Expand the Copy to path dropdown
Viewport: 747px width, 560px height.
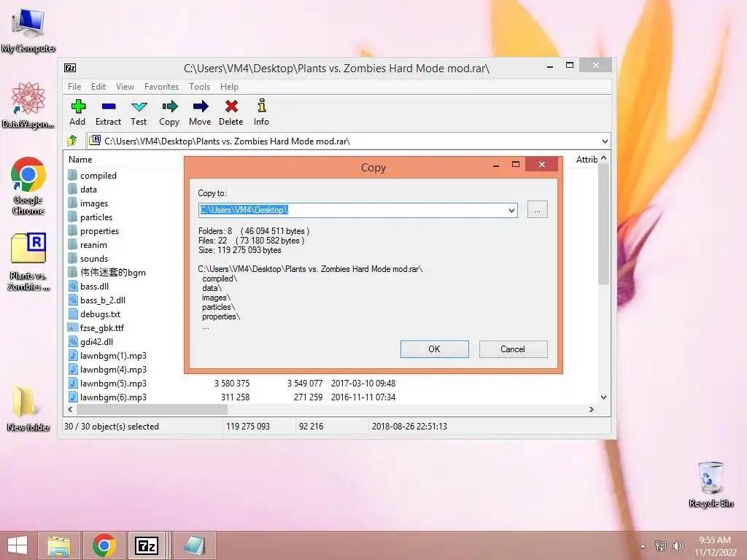coord(511,210)
